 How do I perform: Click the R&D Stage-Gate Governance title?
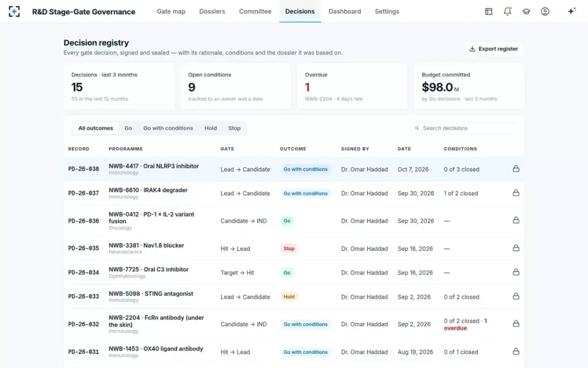point(84,11)
